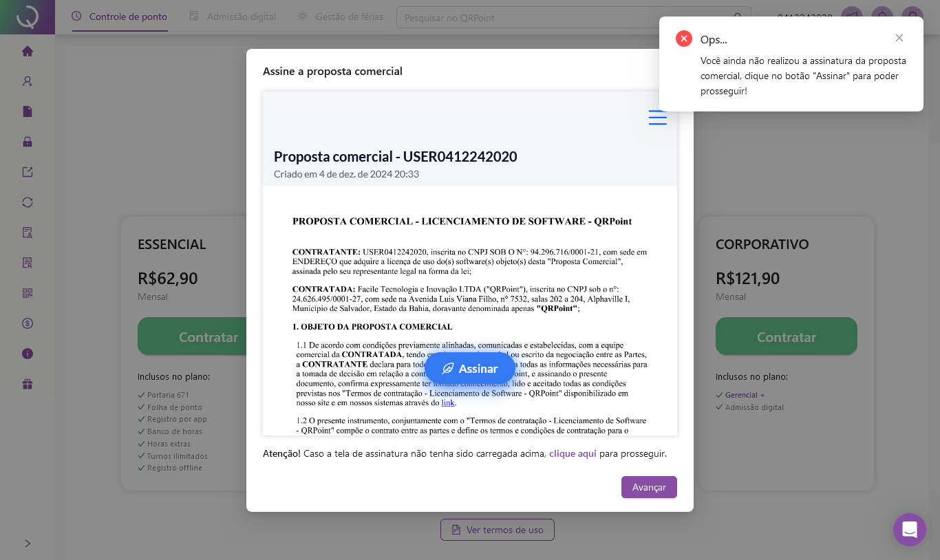Open the Admissão digital tab
940x560 pixels.
point(233,17)
